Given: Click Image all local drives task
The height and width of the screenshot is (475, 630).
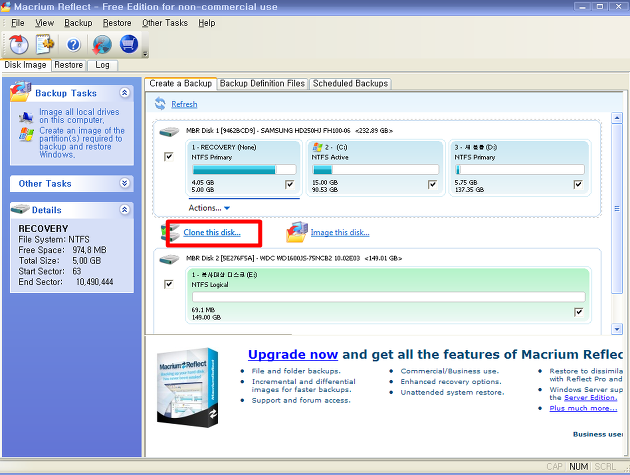Looking at the screenshot, I should click(79, 116).
